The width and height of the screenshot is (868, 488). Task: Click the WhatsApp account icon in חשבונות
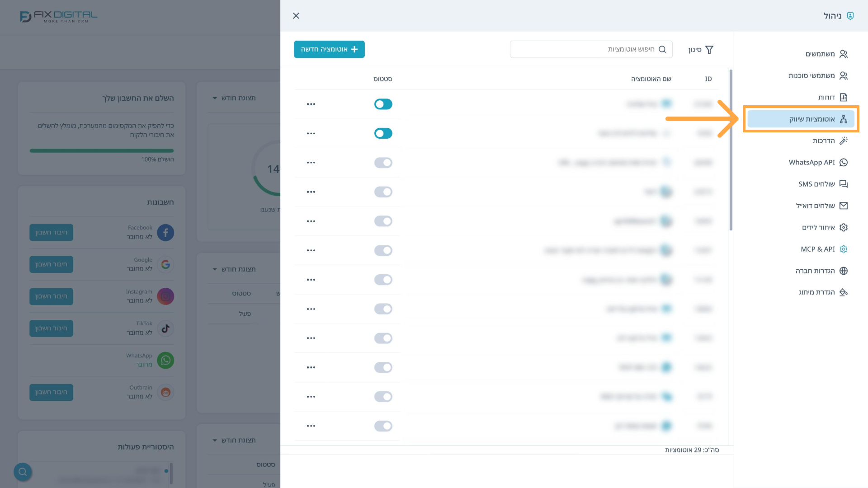(165, 361)
